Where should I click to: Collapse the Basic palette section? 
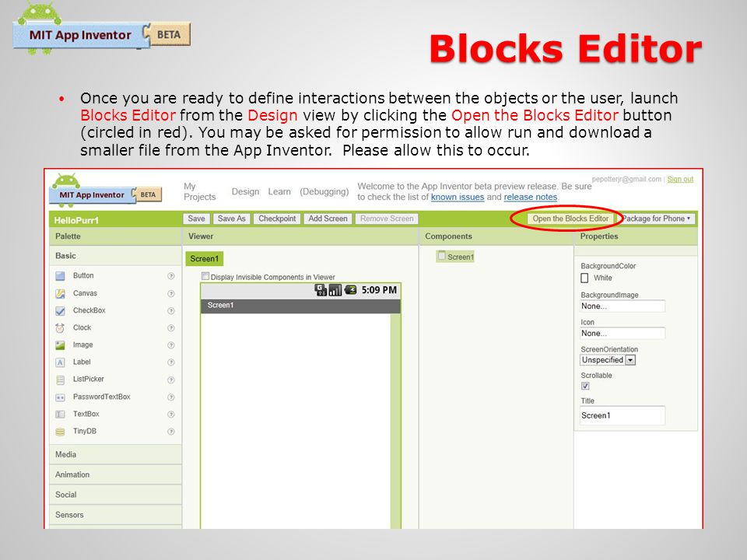[x=115, y=256]
